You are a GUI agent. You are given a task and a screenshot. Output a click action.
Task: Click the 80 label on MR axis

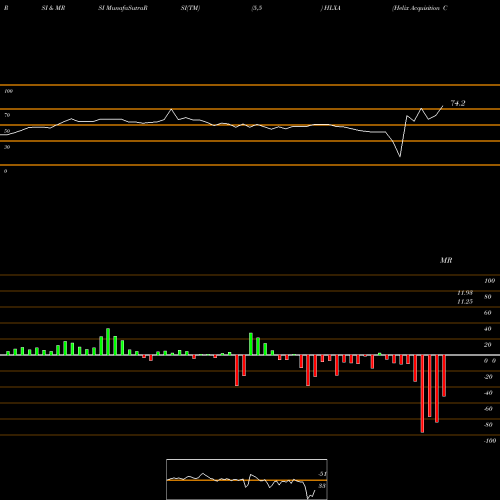click(x=487, y=297)
